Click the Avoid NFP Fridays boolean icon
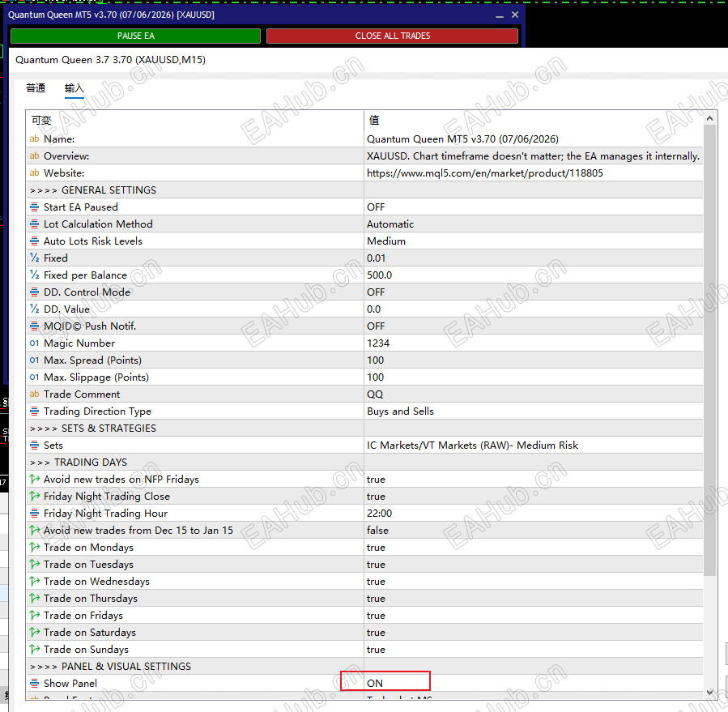 point(34,479)
